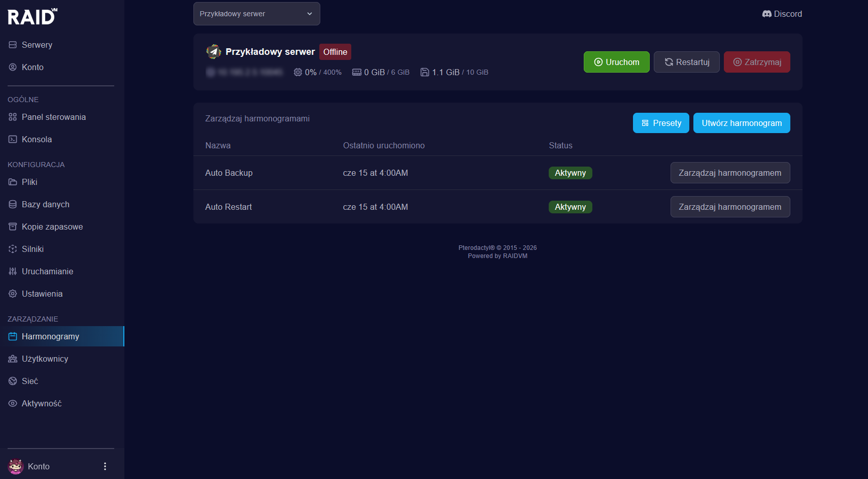Open the Discord link
Screen dimensions: 868x479
(782, 14)
